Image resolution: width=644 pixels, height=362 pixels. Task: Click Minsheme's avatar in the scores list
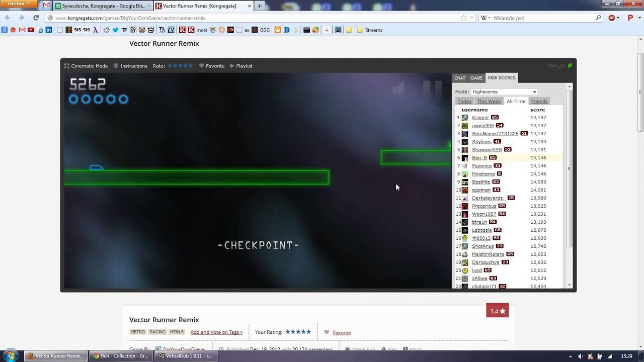tap(465, 174)
